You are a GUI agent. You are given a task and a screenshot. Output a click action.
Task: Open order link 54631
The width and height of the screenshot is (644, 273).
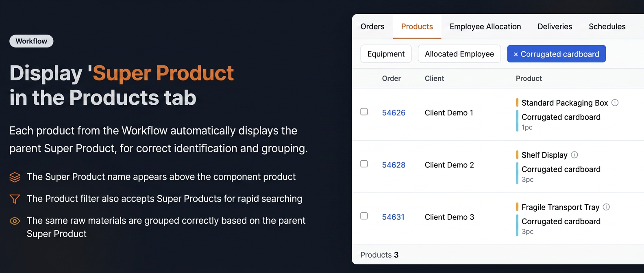[x=393, y=217]
